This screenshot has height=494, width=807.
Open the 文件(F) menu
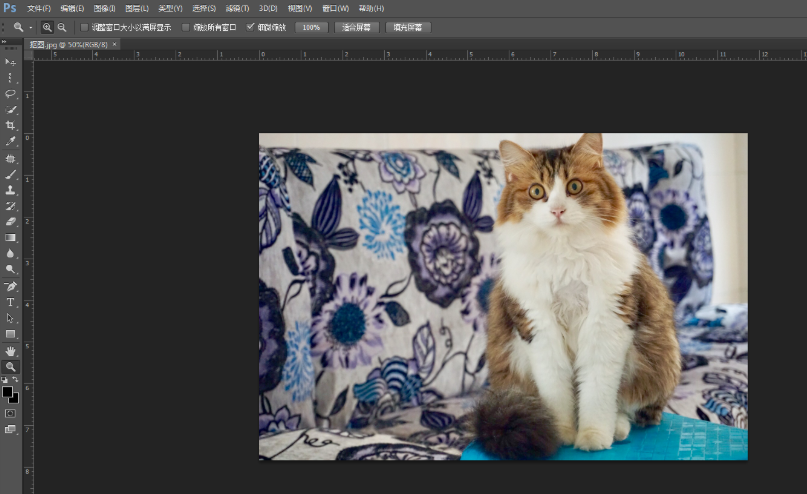[39, 8]
